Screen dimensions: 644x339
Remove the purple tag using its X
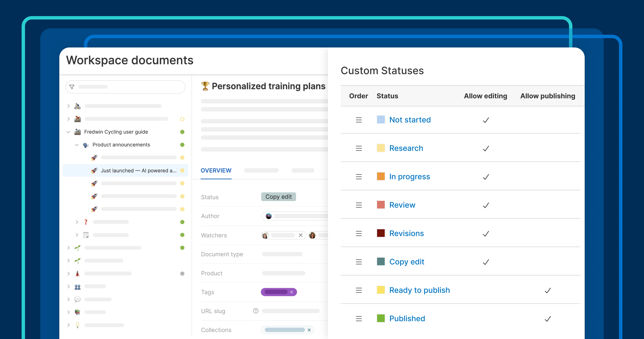coord(291,292)
